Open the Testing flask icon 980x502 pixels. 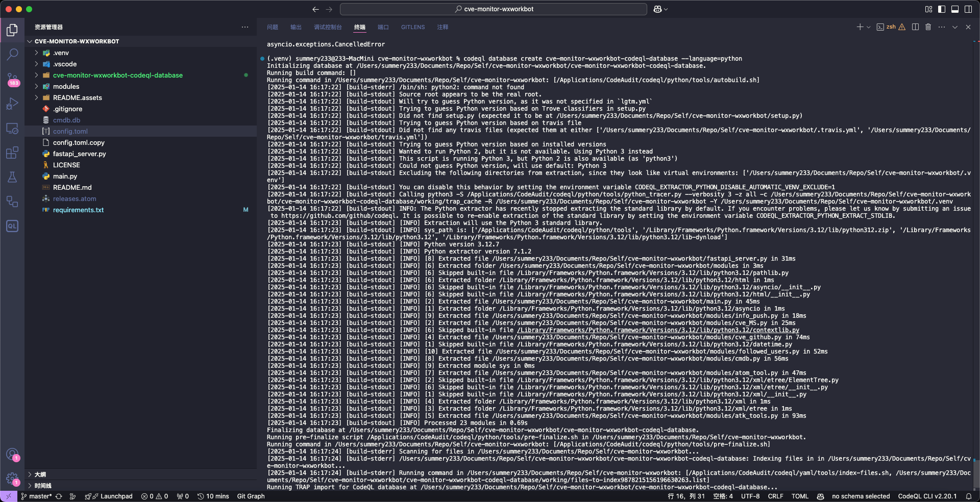click(12, 177)
